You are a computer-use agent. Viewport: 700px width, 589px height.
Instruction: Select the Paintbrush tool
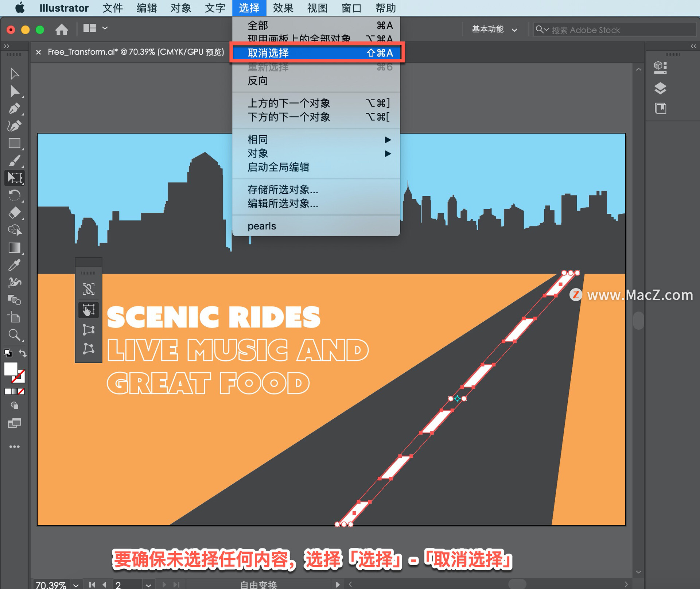(14, 160)
